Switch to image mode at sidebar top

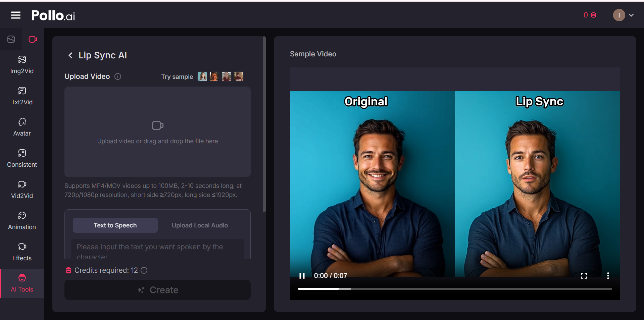(x=11, y=39)
